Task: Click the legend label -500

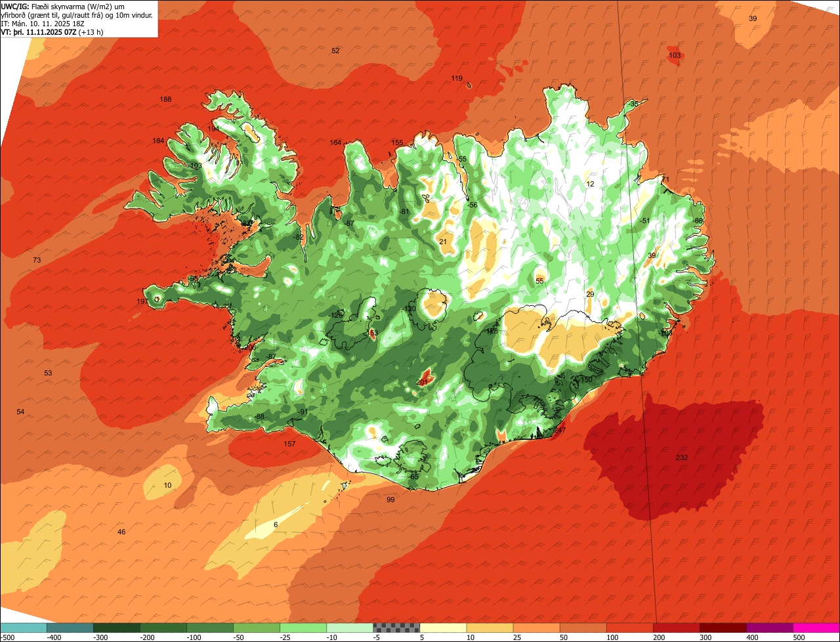Action: click(x=7, y=637)
